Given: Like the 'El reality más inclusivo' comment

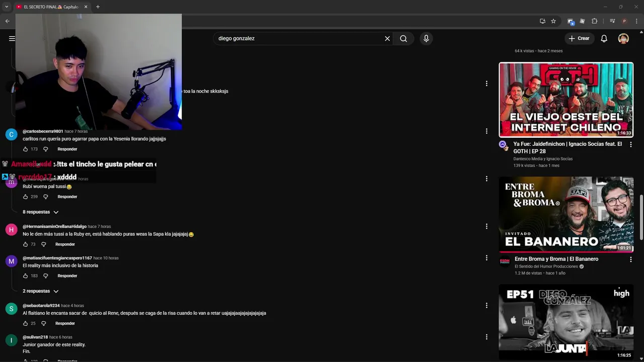Looking at the screenshot, I should [x=25, y=276].
